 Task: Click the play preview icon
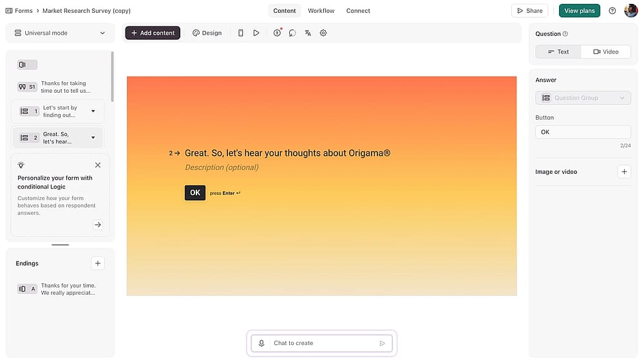point(256,33)
